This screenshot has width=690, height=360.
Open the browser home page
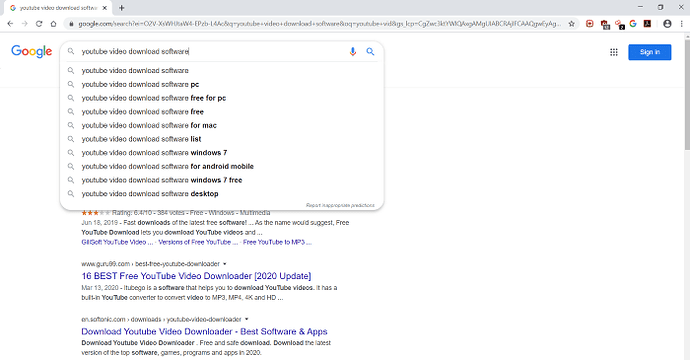pyautogui.click(x=54, y=24)
